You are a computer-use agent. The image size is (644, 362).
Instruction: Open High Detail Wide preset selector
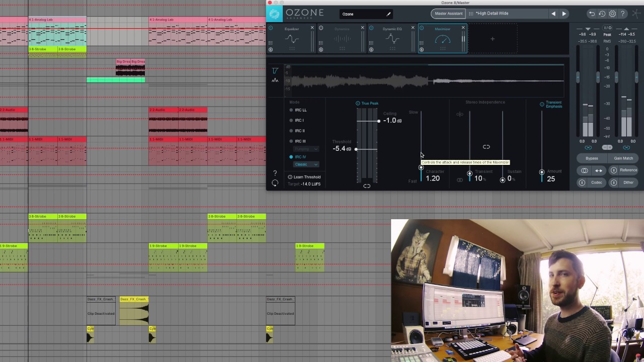(507, 14)
